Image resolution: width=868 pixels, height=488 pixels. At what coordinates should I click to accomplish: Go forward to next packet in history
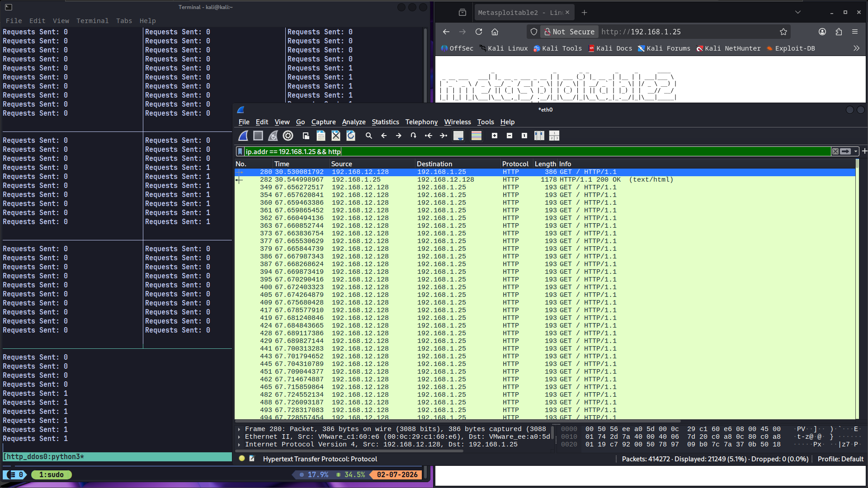coord(399,136)
